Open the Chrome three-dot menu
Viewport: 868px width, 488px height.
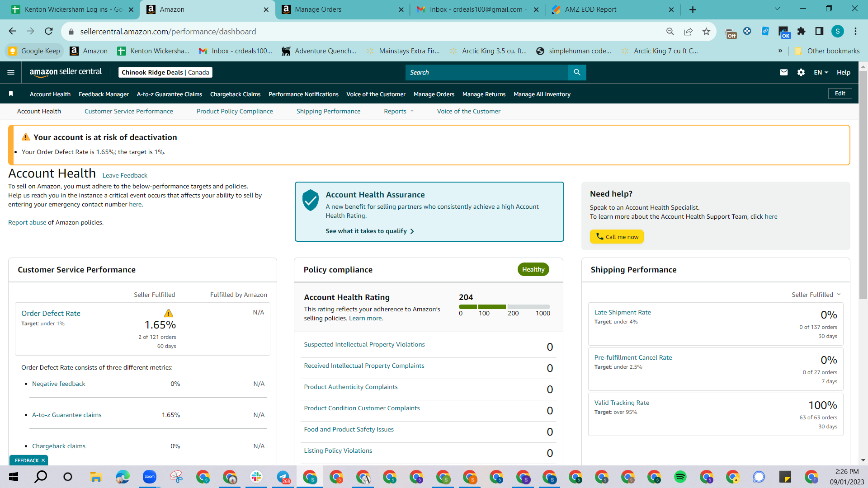(x=855, y=31)
